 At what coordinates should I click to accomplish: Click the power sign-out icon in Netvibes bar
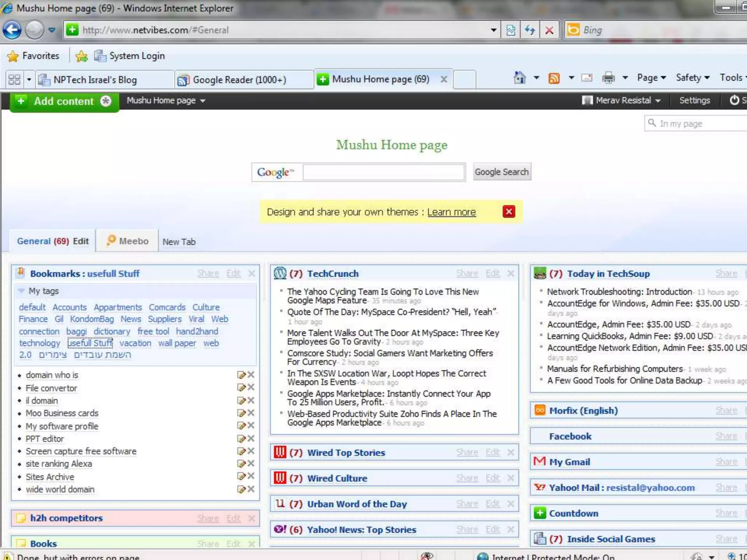pos(734,100)
